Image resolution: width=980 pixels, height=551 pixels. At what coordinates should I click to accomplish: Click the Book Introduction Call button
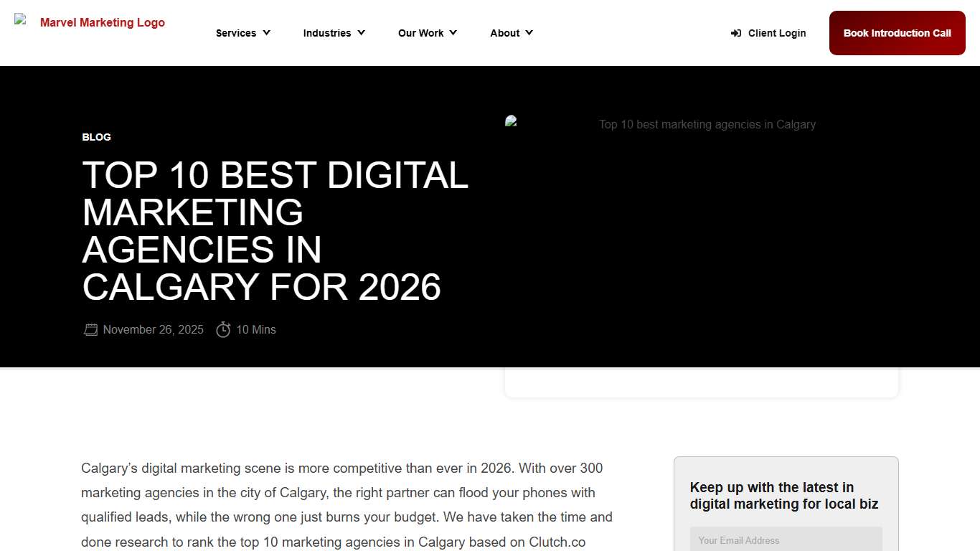(897, 33)
